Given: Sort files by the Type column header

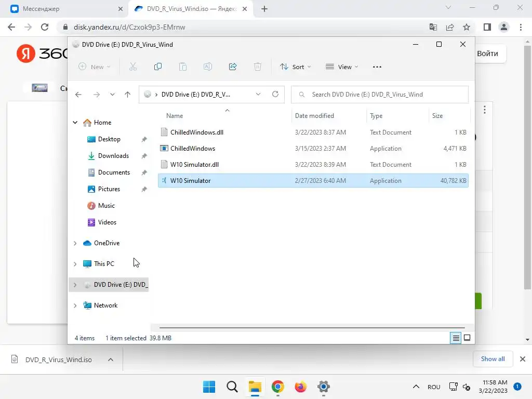Looking at the screenshot, I should [397, 116].
